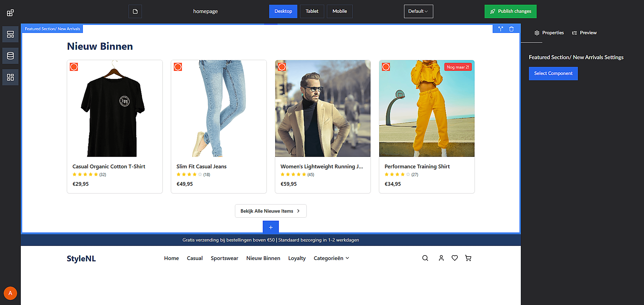Open the layout sections panel in the sidebar

pyautogui.click(x=10, y=34)
